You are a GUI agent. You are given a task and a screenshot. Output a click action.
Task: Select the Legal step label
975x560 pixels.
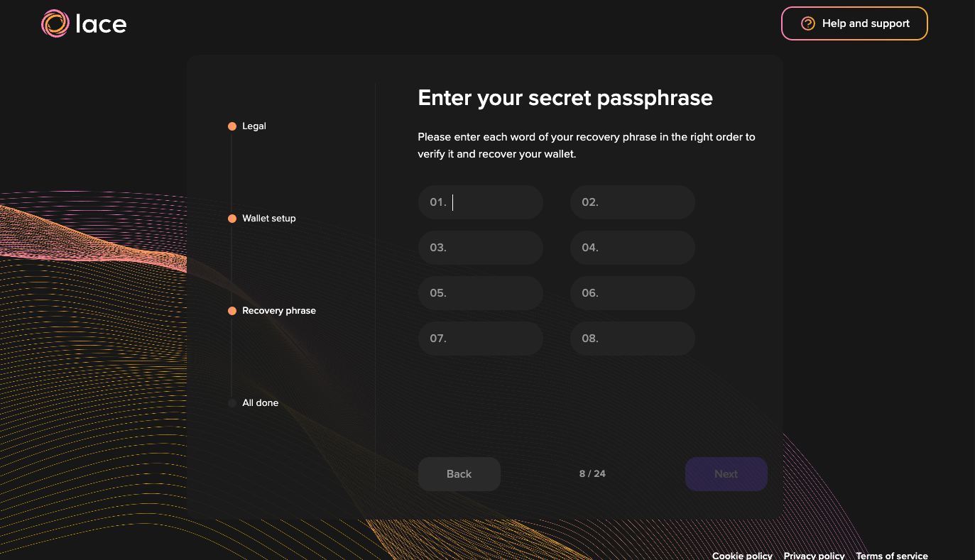[x=254, y=126]
